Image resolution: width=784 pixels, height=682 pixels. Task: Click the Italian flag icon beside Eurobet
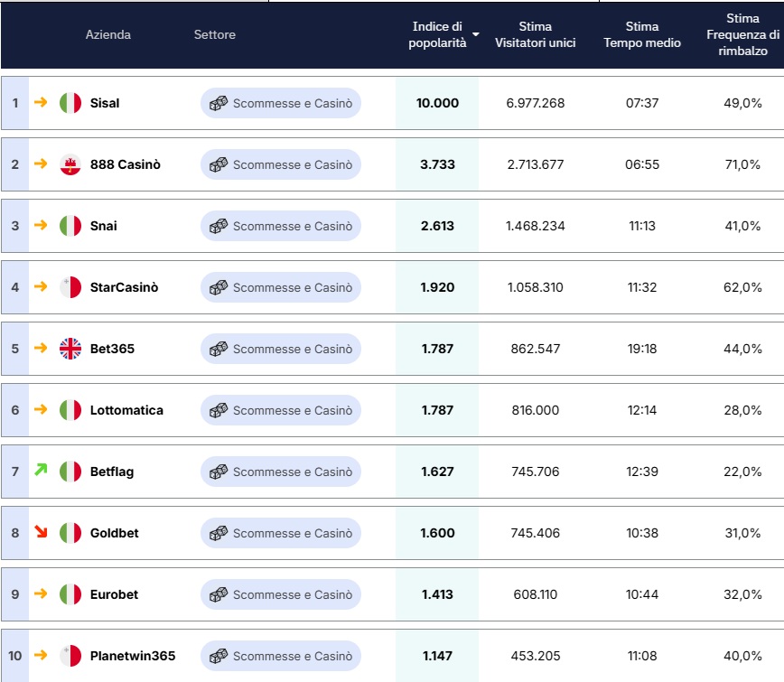point(70,594)
